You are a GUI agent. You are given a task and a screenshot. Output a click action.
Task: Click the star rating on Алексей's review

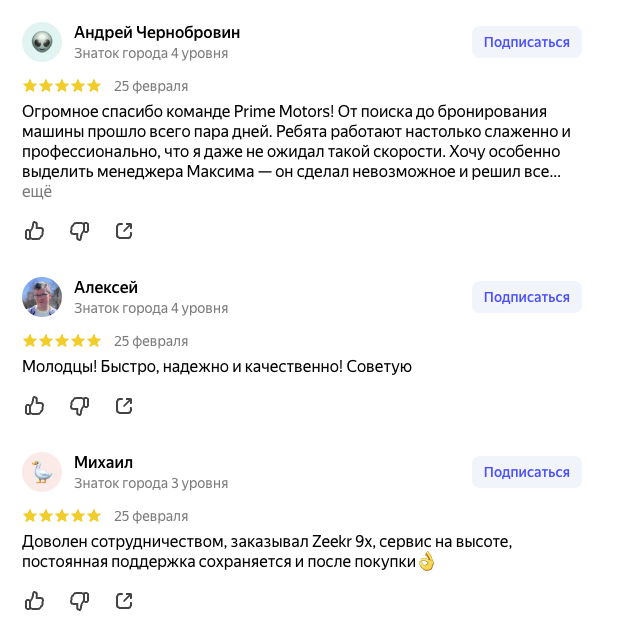click(x=62, y=341)
